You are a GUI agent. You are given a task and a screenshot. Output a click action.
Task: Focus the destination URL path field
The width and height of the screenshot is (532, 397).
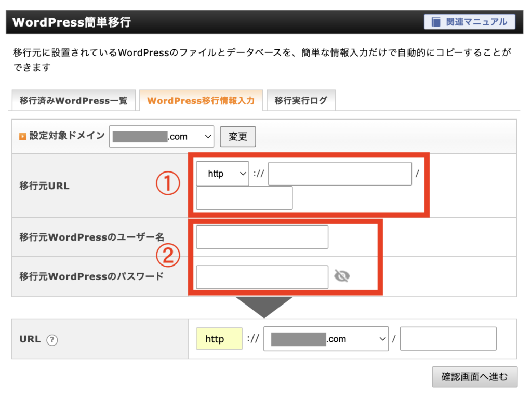click(x=448, y=339)
